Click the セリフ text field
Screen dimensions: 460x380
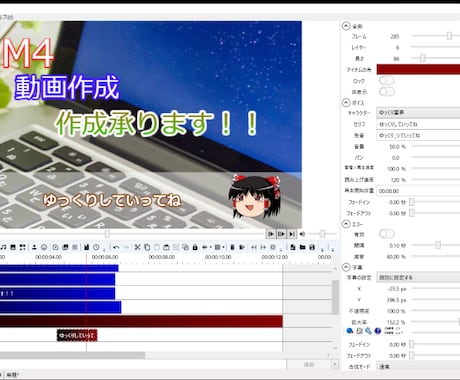pos(418,124)
